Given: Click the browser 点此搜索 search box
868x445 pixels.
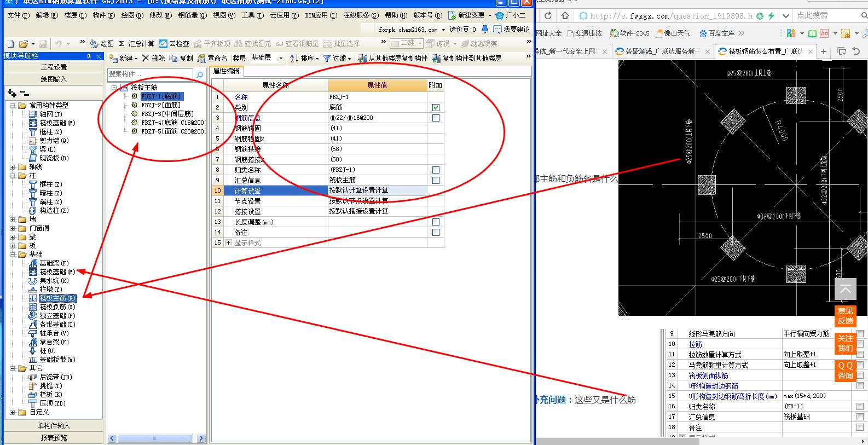Looking at the screenshot, I should coord(825,16).
